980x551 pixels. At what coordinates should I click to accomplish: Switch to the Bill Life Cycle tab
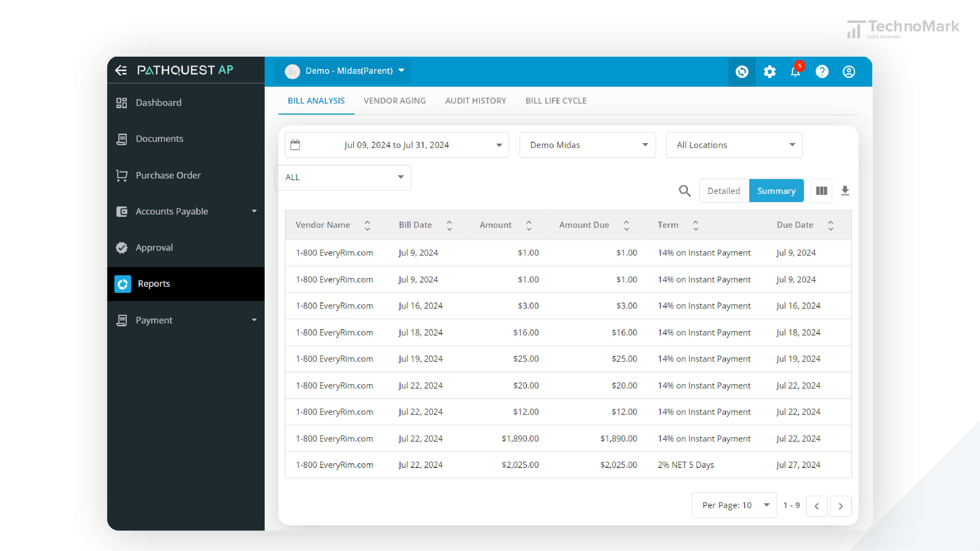tap(556, 100)
